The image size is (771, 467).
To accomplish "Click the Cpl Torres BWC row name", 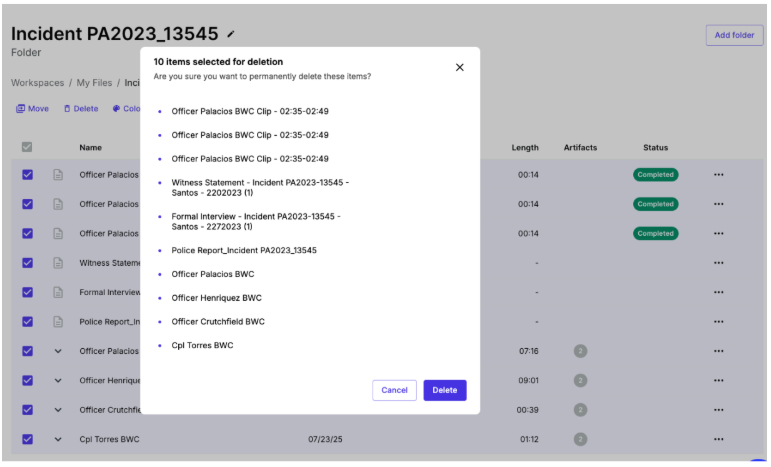I will (109, 439).
